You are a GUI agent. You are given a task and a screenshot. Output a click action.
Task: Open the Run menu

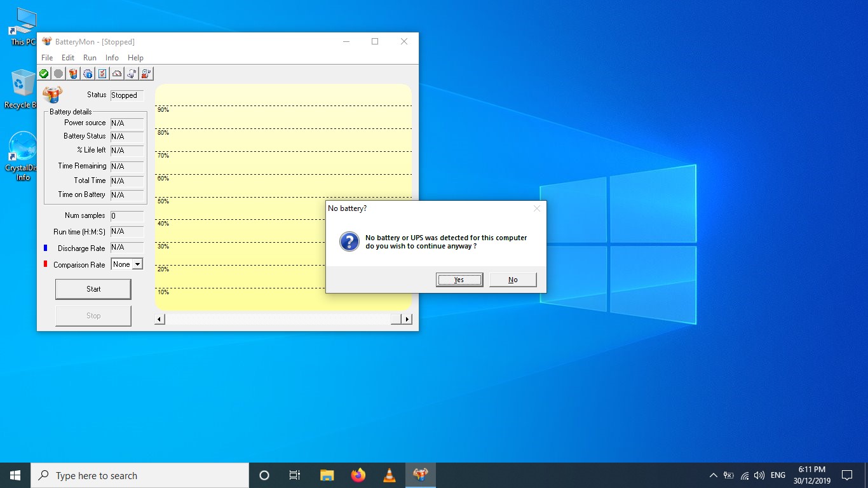[x=90, y=58]
